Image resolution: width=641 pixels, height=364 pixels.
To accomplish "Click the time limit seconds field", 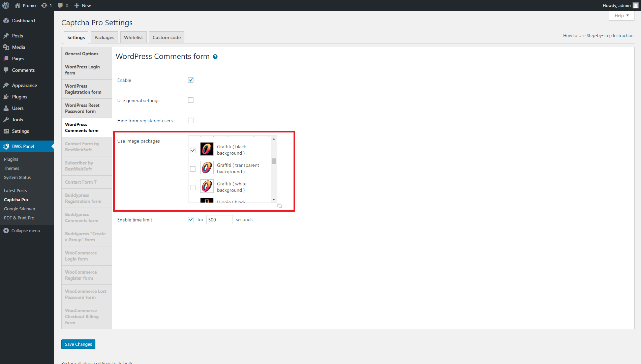I will click(219, 219).
